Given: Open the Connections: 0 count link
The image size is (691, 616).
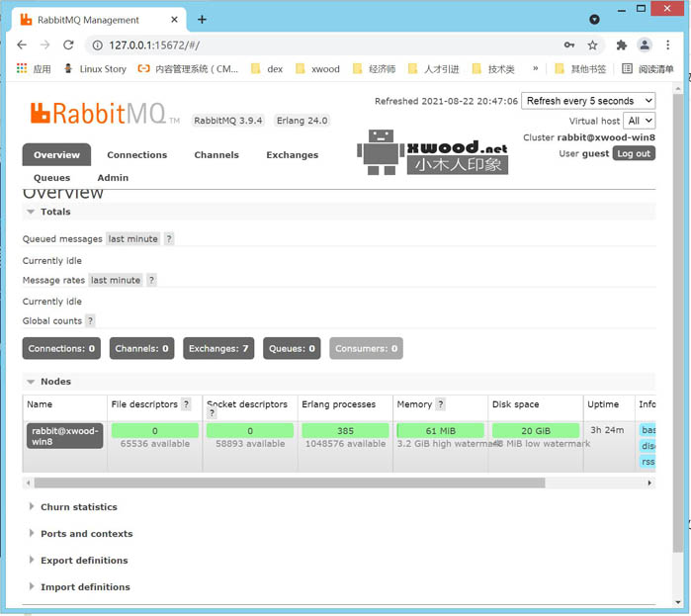Looking at the screenshot, I should point(61,348).
